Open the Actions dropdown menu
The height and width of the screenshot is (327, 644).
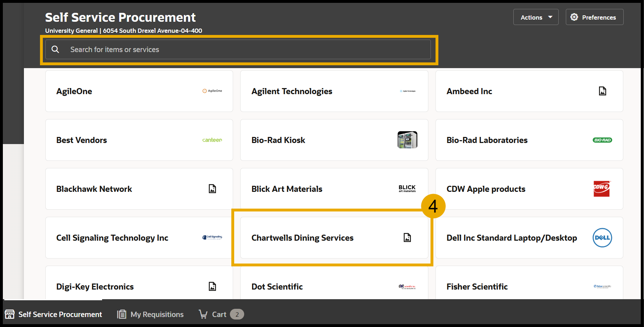pyautogui.click(x=536, y=17)
